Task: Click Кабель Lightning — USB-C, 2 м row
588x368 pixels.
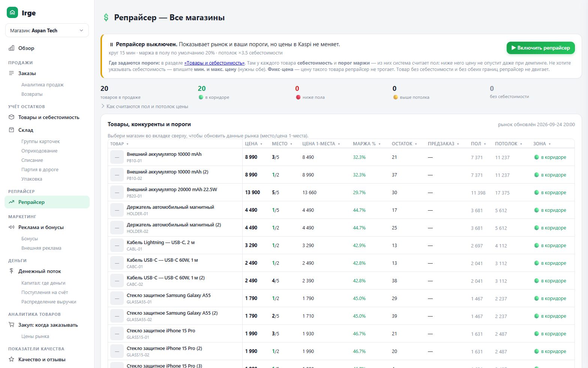Action: point(341,245)
